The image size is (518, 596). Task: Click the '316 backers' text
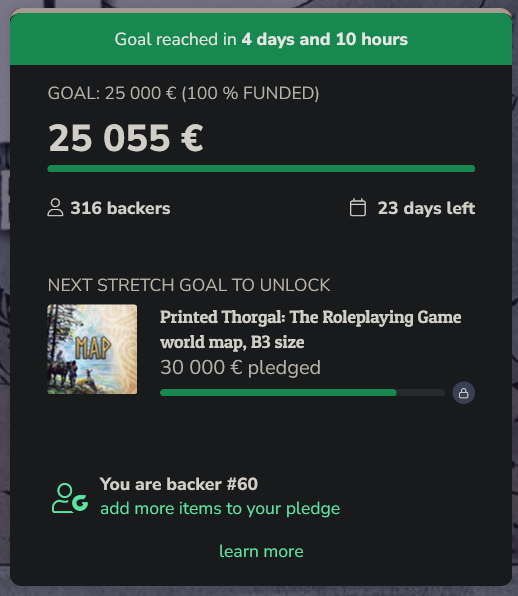pyautogui.click(x=120, y=208)
